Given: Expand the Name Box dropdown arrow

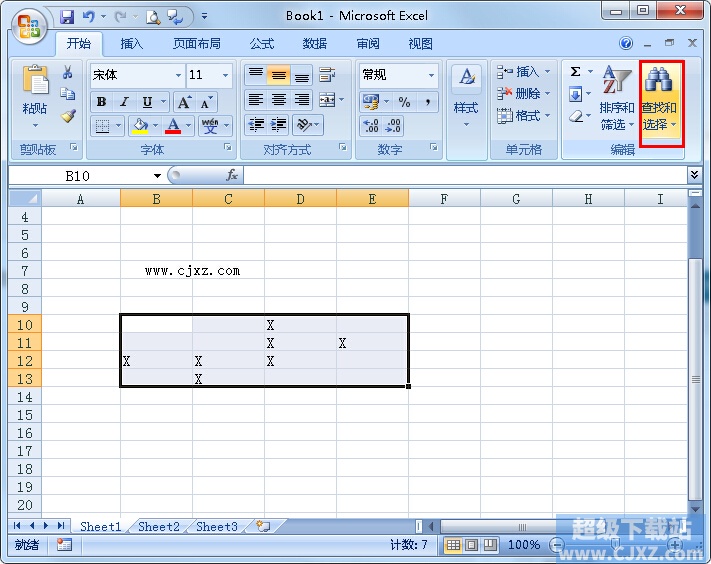Looking at the screenshot, I should 157,176.
